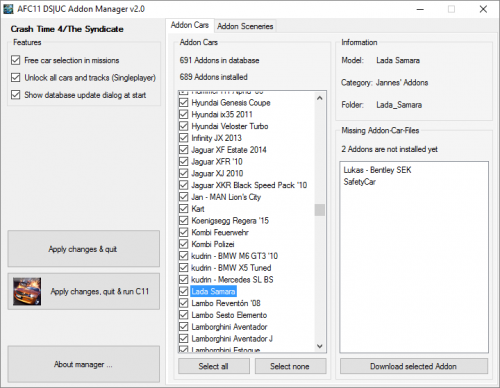Uncheck the Lamborghini Aventador checkbox
This screenshot has height=388, width=500.
click(184, 327)
